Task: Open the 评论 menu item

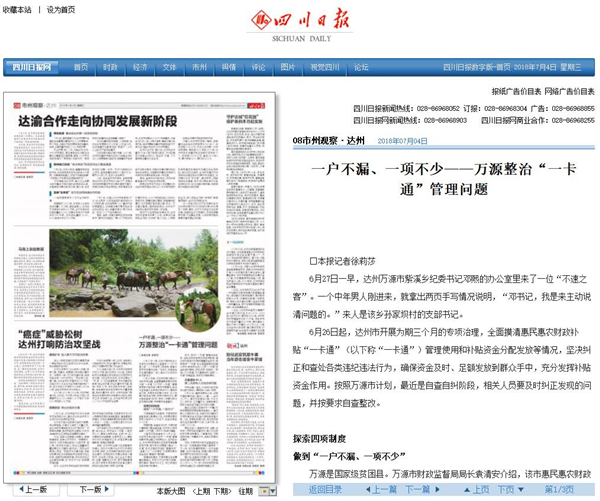Action: coord(258,67)
